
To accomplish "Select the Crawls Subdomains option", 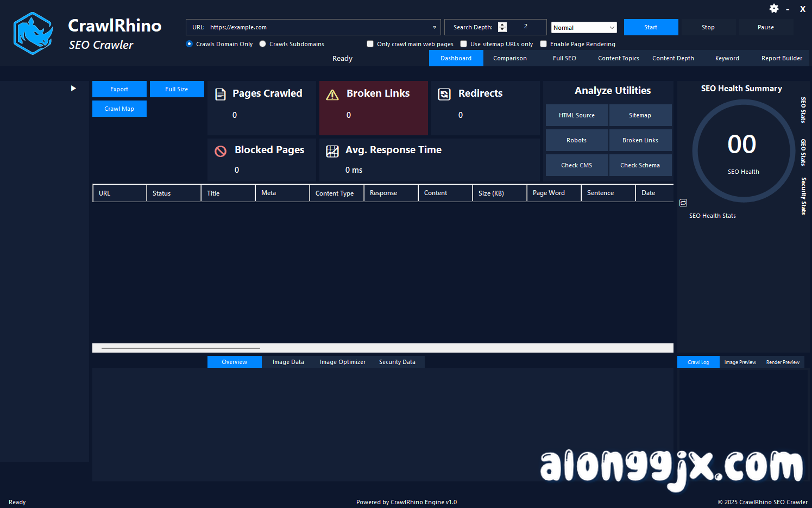I will click(x=263, y=44).
